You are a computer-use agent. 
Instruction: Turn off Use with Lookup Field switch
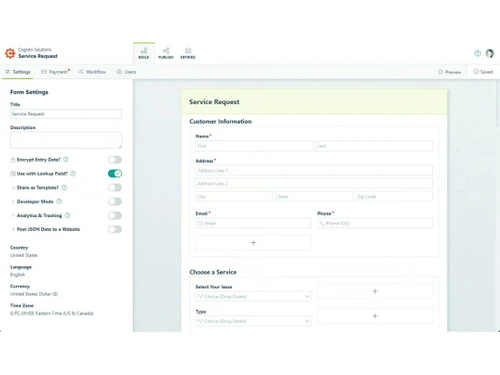coord(115,173)
